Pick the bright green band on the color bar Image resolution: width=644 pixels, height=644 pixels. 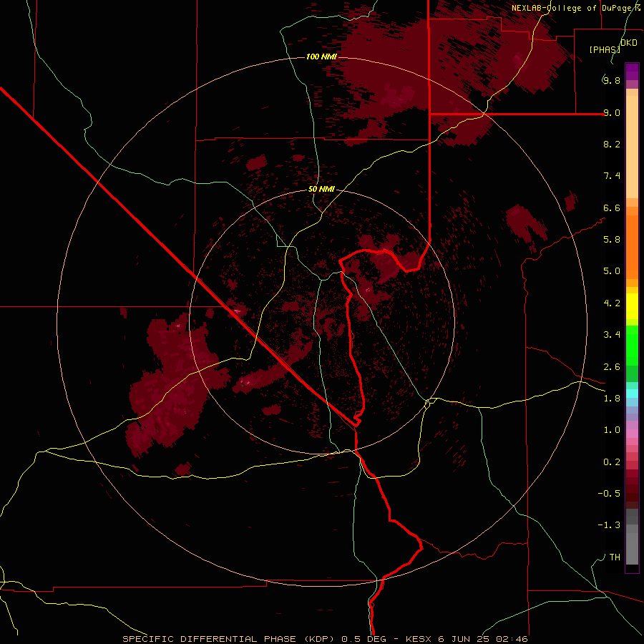[x=632, y=346]
